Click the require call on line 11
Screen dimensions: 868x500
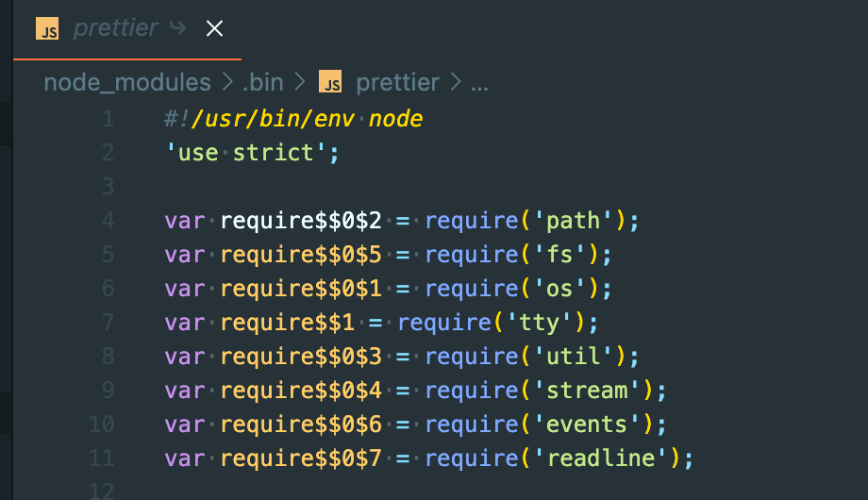point(472,458)
